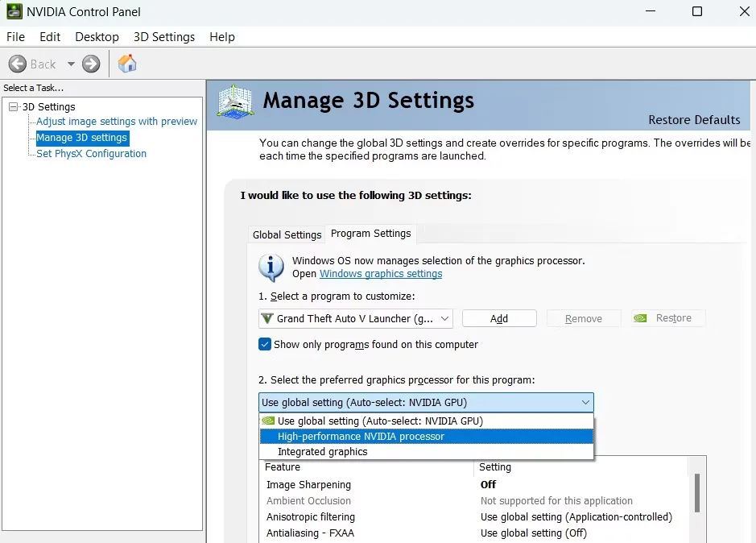756x543 pixels.
Task: Click the Back arrow icon
Action: point(18,64)
